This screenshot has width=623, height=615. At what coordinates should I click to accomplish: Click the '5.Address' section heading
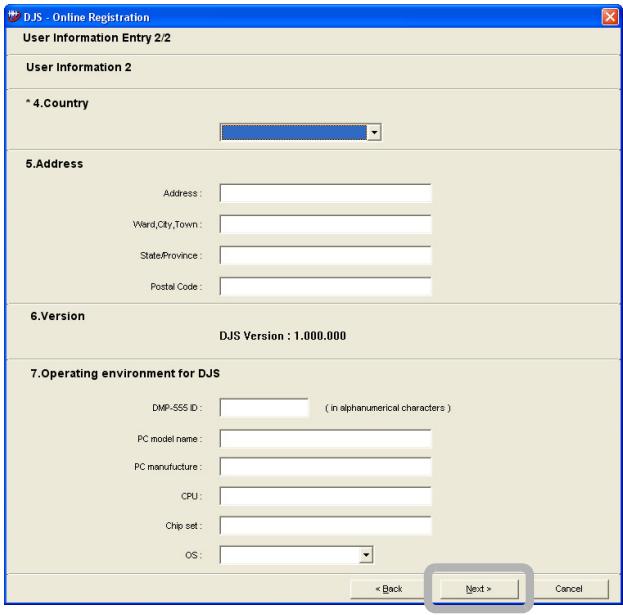[54, 164]
